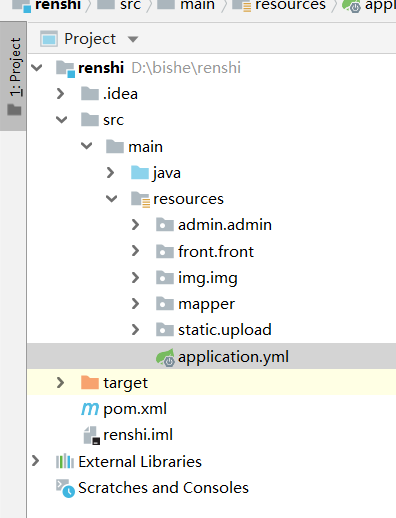The width and height of the screenshot is (396, 518).
Task: Open the Project view dropdown arrow
Action: [x=133, y=39]
